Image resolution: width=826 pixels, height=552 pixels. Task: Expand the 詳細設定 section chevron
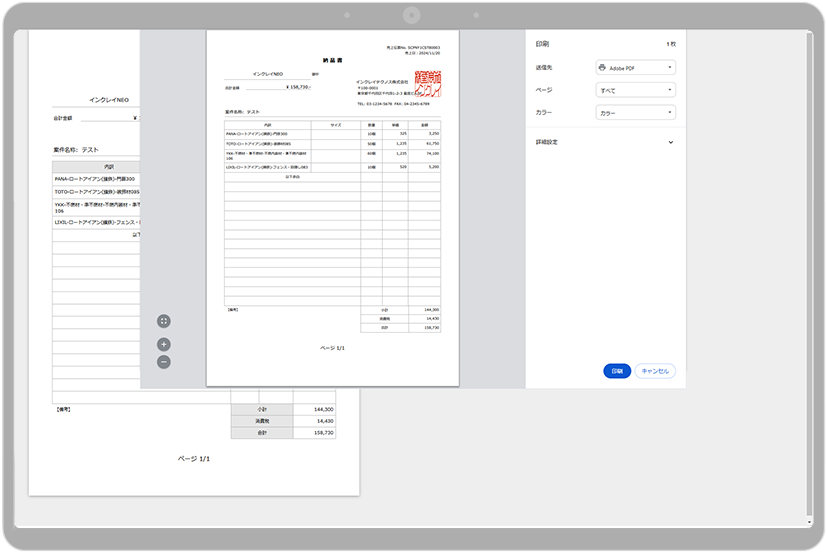[x=670, y=142]
